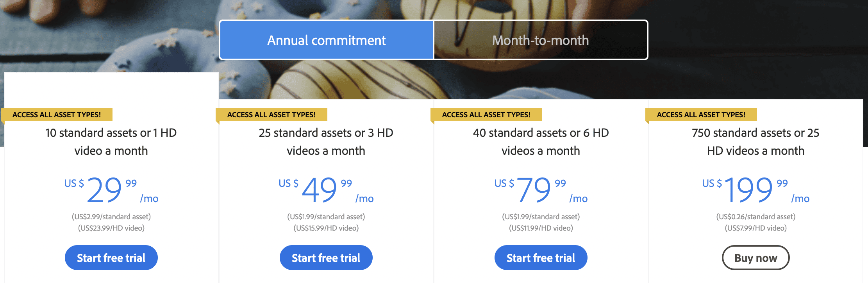This screenshot has height=283, width=868.
Task: Switch to Month-to-month pricing
Action: point(540,40)
